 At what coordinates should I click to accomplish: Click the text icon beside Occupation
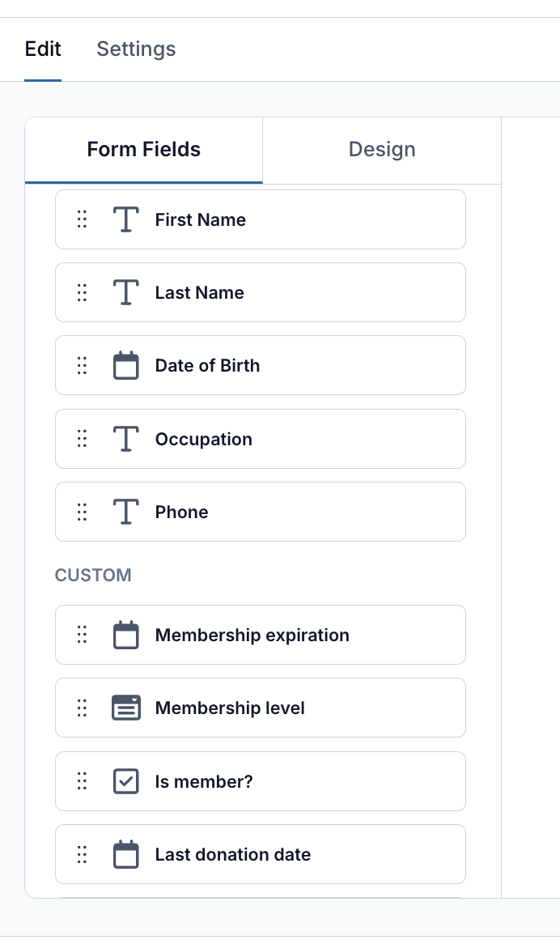125,439
